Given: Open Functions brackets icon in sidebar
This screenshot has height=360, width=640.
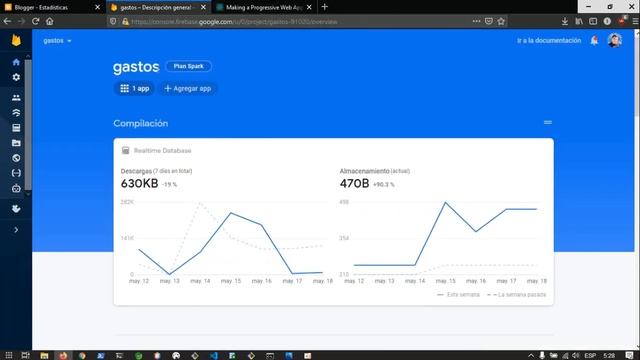Looking at the screenshot, I should (x=16, y=173).
